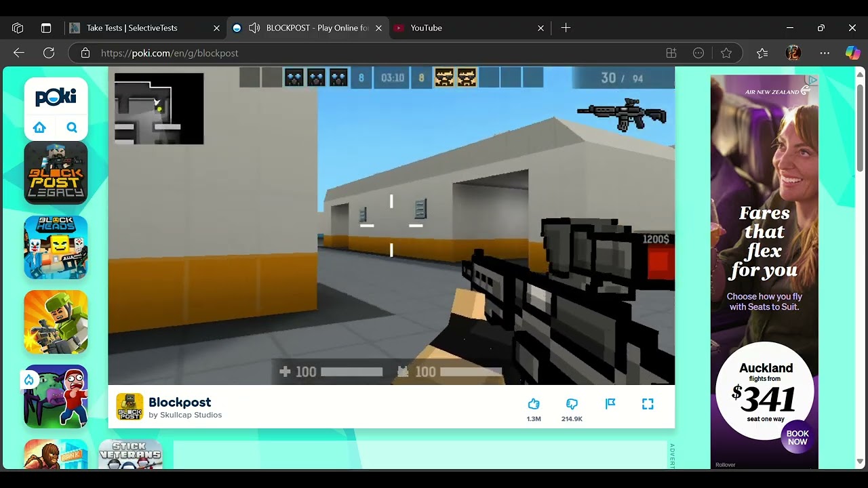This screenshot has height=488, width=868.
Task: Open the green monster and red character game thumbnail
Action: [56, 396]
